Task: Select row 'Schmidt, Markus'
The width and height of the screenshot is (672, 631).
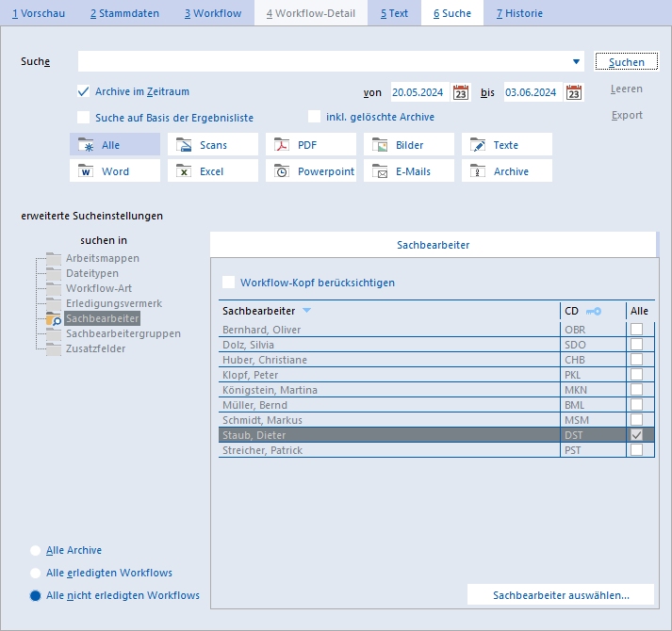Action: click(436, 420)
